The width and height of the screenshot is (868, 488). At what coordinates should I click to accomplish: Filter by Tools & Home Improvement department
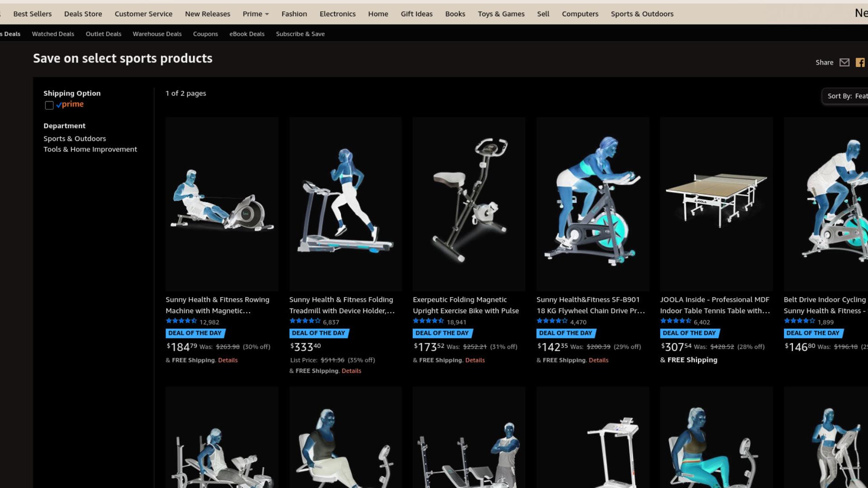click(x=90, y=150)
